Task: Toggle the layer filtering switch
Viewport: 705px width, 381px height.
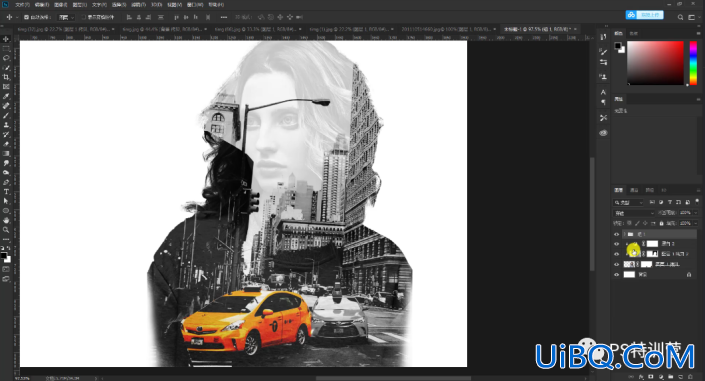Action: click(697, 202)
